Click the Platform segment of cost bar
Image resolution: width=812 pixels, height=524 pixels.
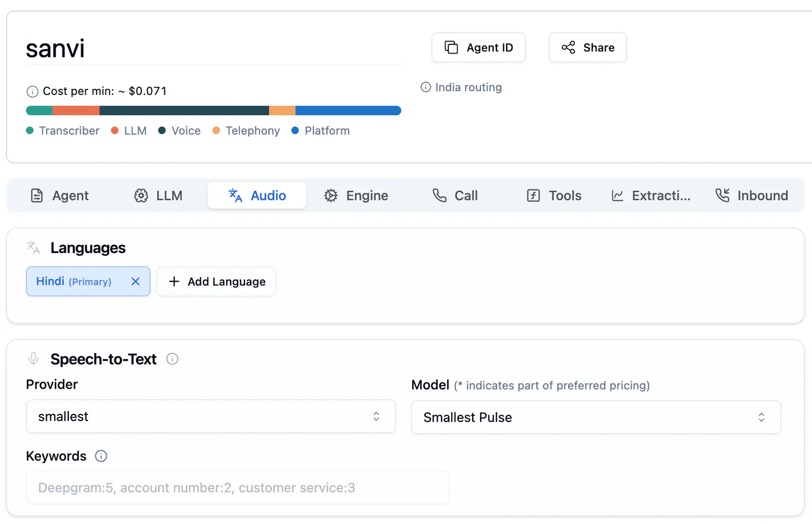coord(348,111)
